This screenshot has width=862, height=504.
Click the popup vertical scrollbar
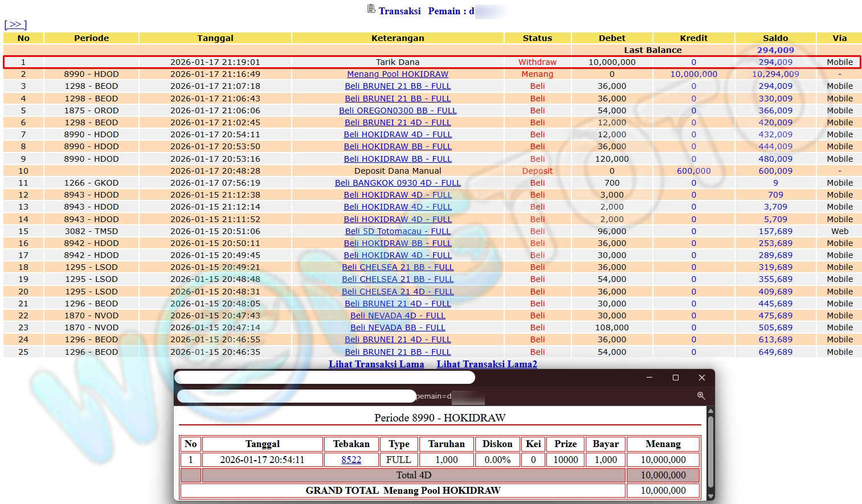tap(710, 450)
